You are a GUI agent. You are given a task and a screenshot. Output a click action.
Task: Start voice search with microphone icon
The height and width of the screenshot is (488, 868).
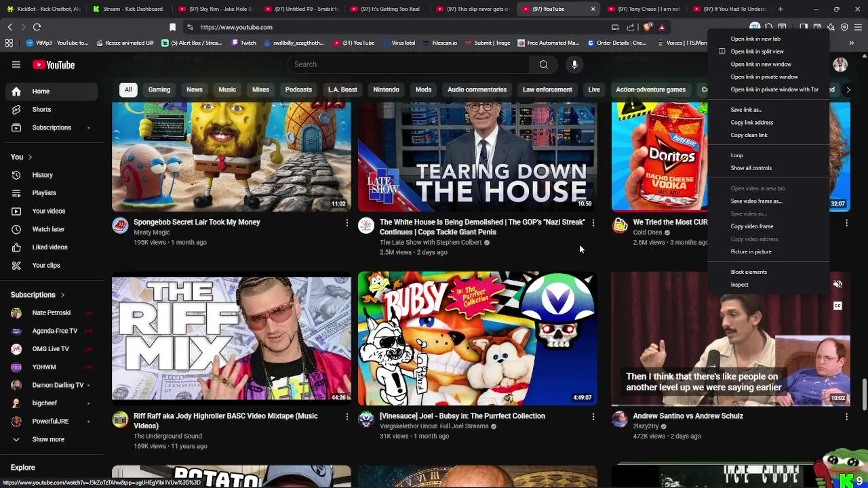point(574,64)
